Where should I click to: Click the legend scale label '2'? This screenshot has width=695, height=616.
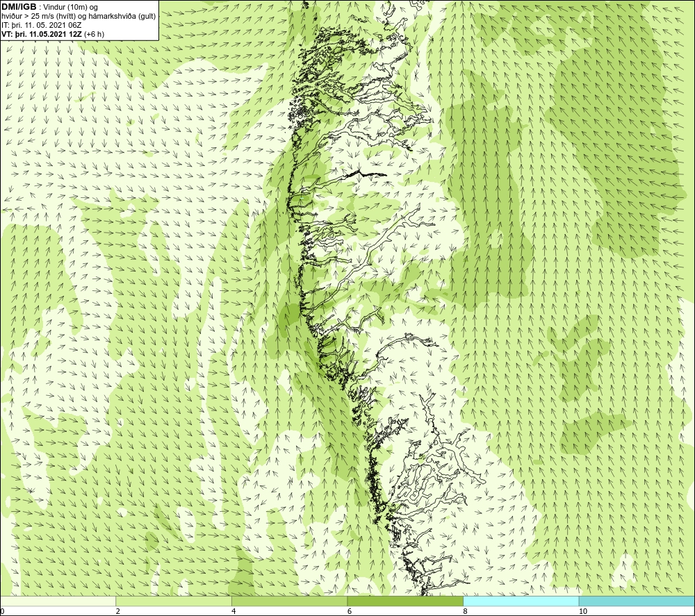coord(118,611)
